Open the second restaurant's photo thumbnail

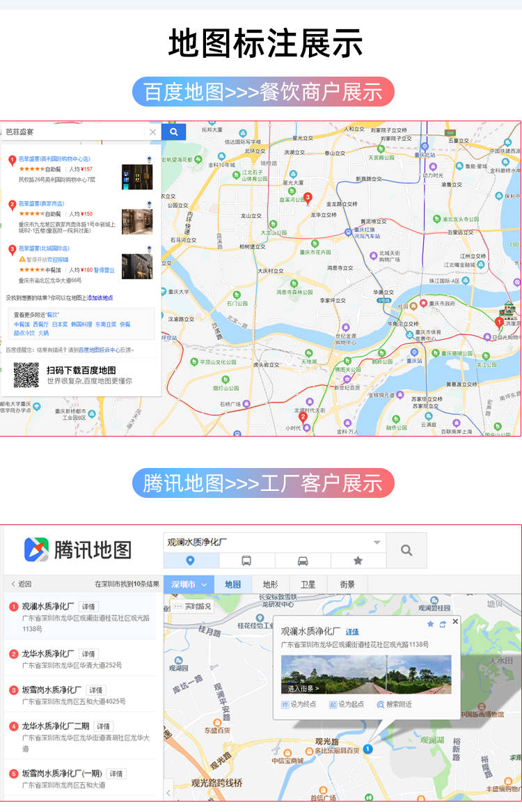tap(137, 221)
